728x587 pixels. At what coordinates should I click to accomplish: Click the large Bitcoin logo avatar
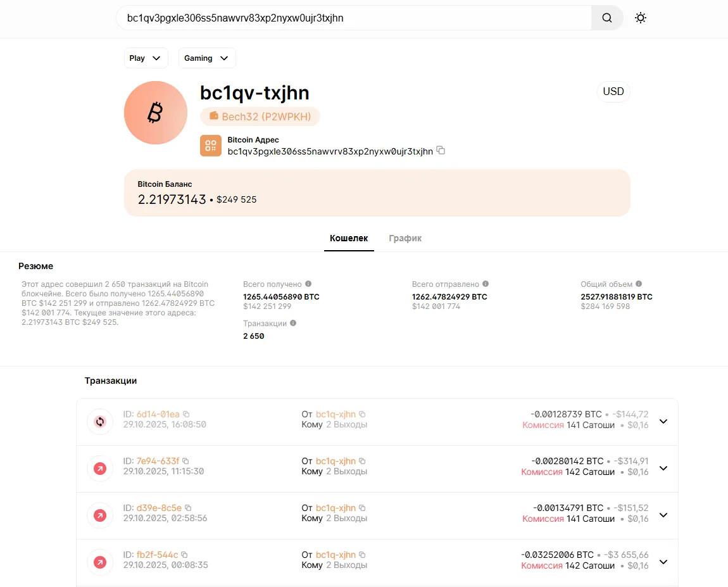(156, 113)
